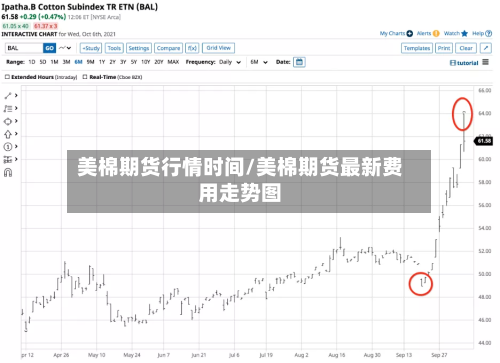
Task: Click the 66.00 price axis label
Action: [485, 90]
